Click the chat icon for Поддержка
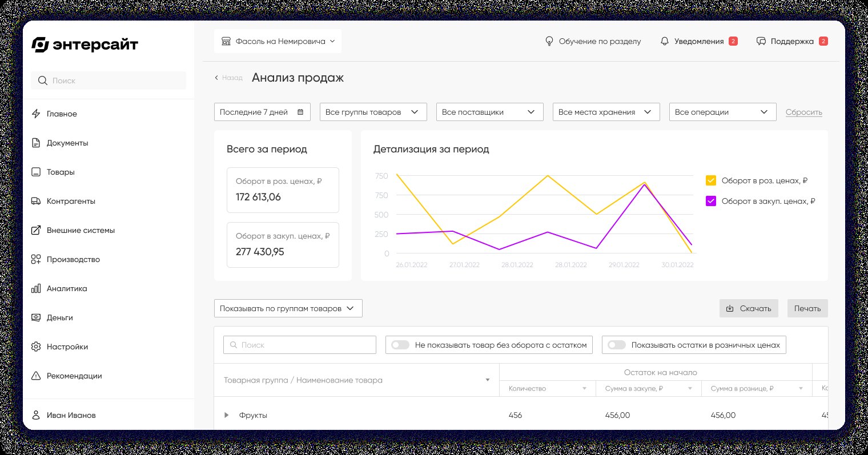This screenshot has height=455, width=868. pyautogui.click(x=761, y=41)
